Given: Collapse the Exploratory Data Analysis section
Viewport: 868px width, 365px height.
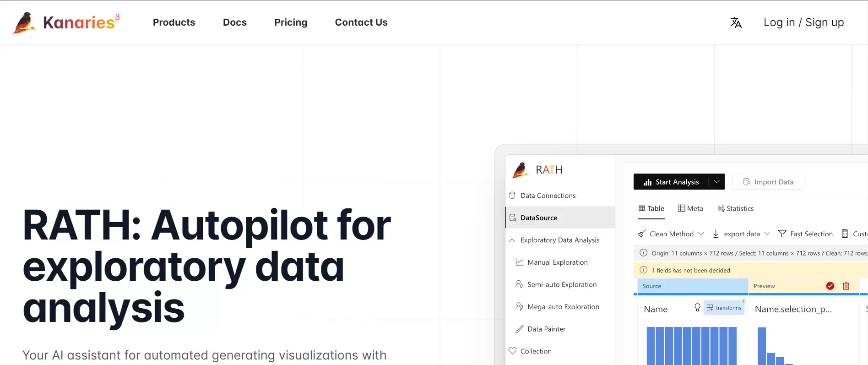Looking at the screenshot, I should click(512, 240).
